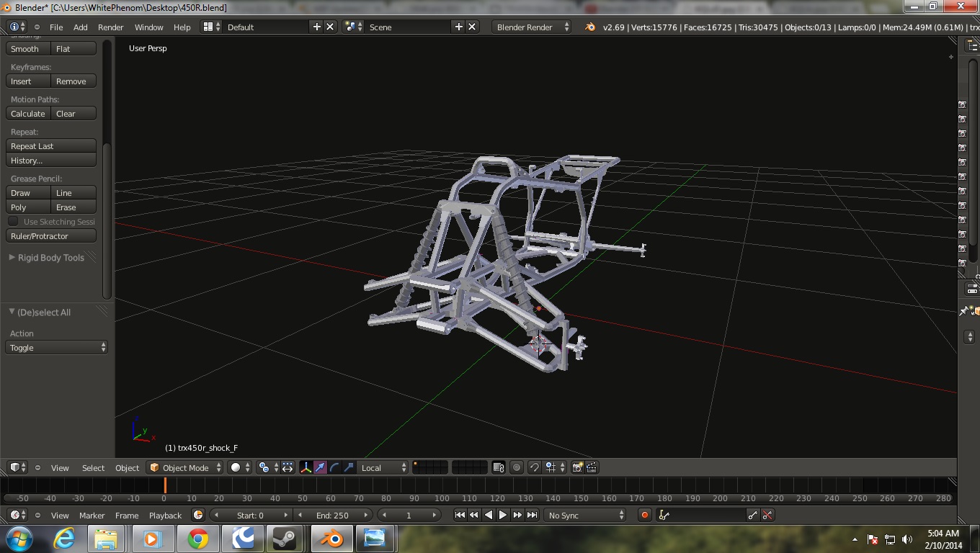Click the End: 250 frame field
The height and width of the screenshot is (553, 980).
point(332,515)
